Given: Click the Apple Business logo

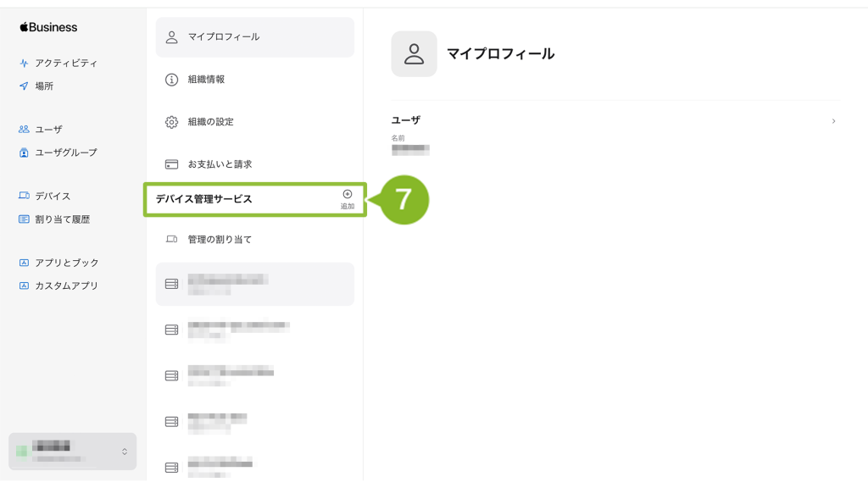Looking at the screenshot, I should pyautogui.click(x=48, y=27).
